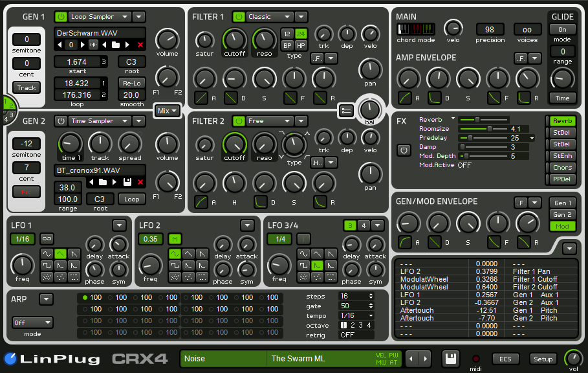Click the Filter 1 attack curve shape icon

[201, 98]
